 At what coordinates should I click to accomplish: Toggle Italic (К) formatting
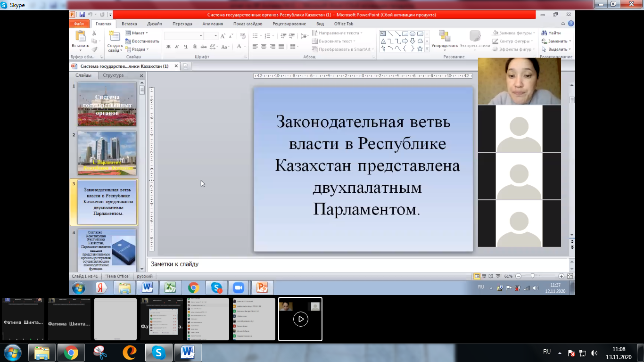tap(177, 47)
